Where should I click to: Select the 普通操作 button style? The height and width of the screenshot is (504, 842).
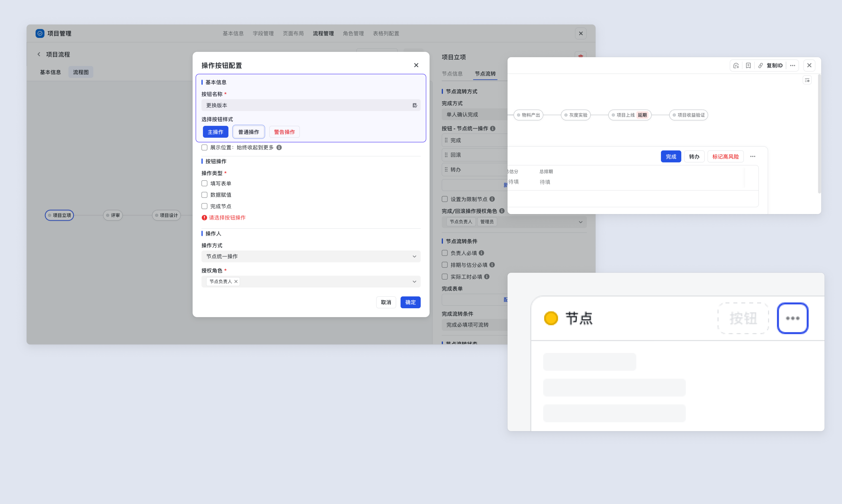248,132
